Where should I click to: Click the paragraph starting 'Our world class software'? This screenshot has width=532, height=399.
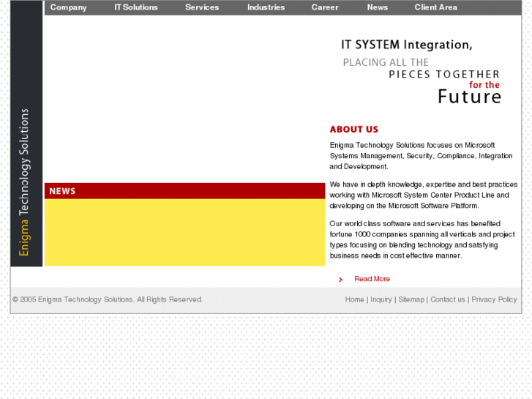pyautogui.click(x=422, y=239)
